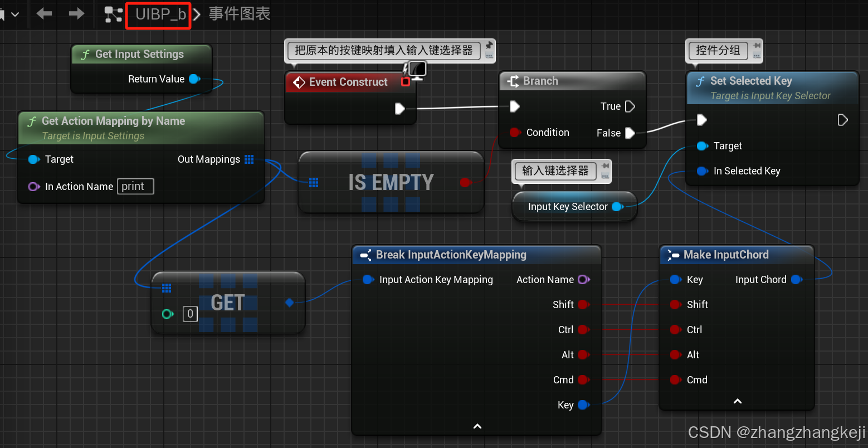Click Key output pin on Break node
The image size is (868, 448).
pyautogui.click(x=584, y=405)
